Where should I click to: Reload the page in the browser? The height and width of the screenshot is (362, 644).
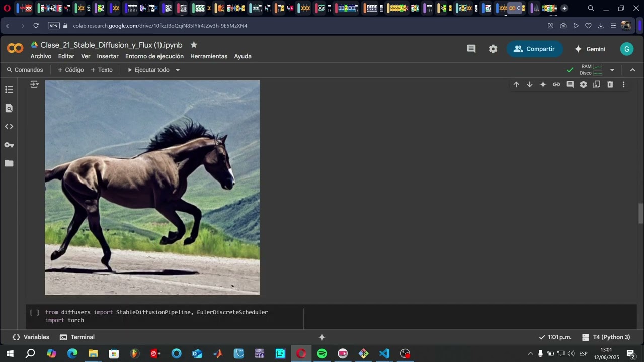[x=36, y=26]
